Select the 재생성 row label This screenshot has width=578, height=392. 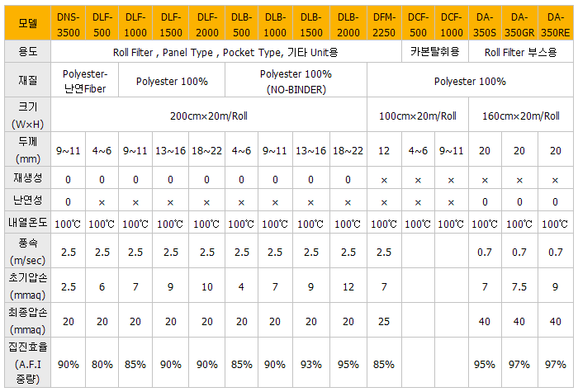click(27, 177)
